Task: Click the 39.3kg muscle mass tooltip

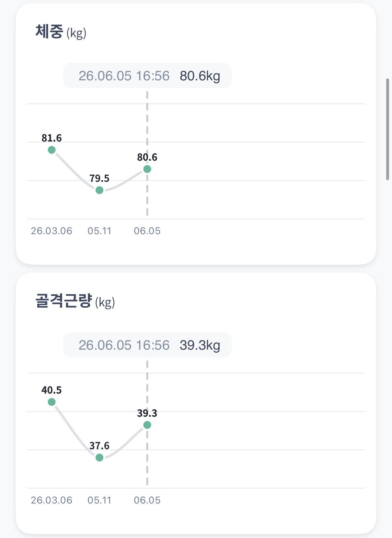Action: (147, 345)
